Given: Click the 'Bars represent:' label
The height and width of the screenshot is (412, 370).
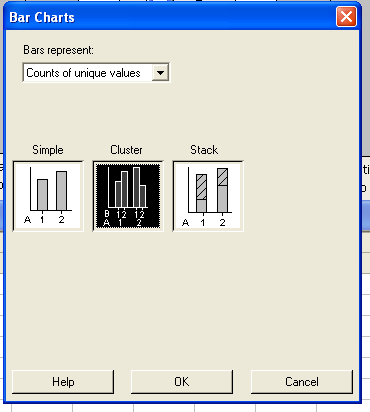Looking at the screenshot, I should [58, 50].
